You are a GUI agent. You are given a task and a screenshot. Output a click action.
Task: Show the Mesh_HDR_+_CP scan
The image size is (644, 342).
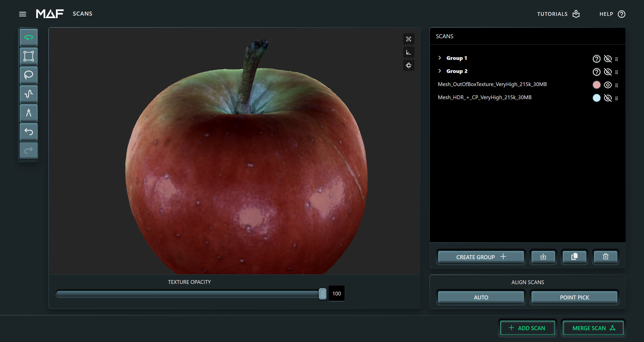(x=608, y=98)
